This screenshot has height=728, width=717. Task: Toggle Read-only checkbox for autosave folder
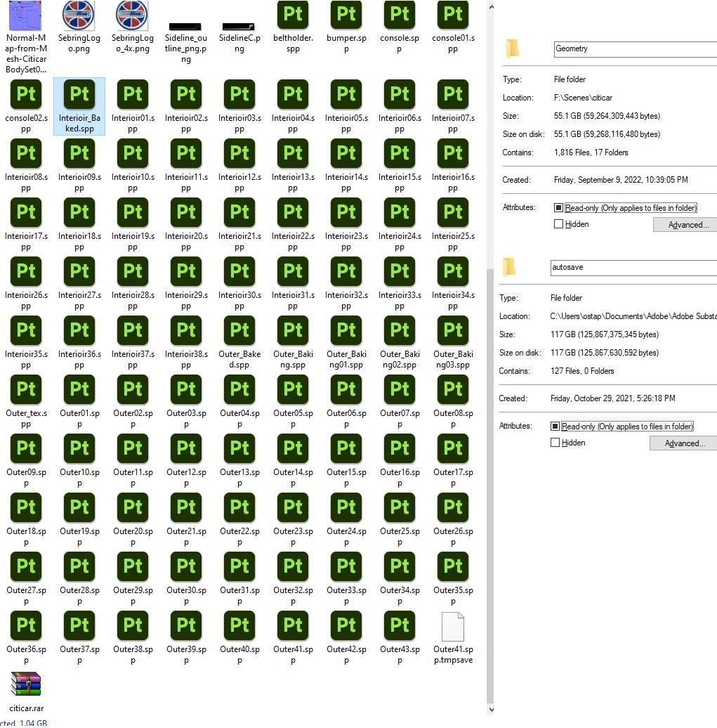tap(555, 427)
